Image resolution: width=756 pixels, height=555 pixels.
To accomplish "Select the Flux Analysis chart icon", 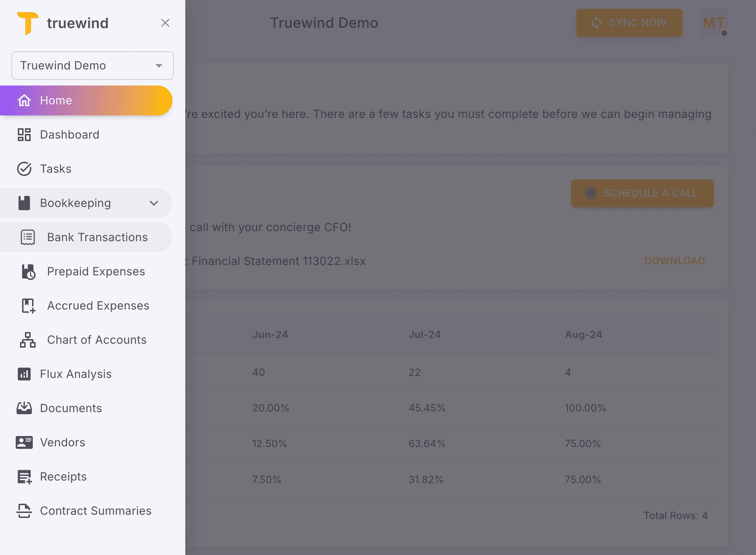I will click(x=24, y=374).
